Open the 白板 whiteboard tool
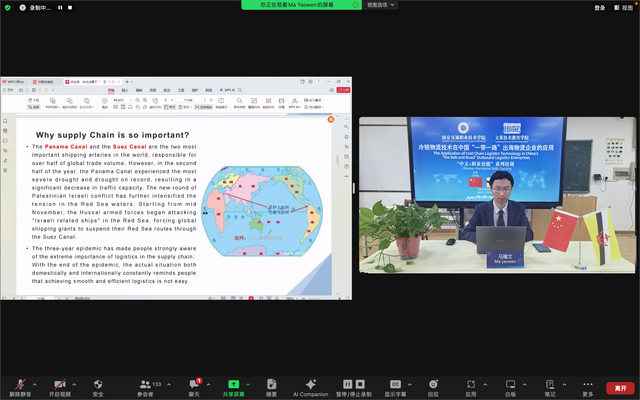This screenshot has width=640, height=400. coord(510,386)
